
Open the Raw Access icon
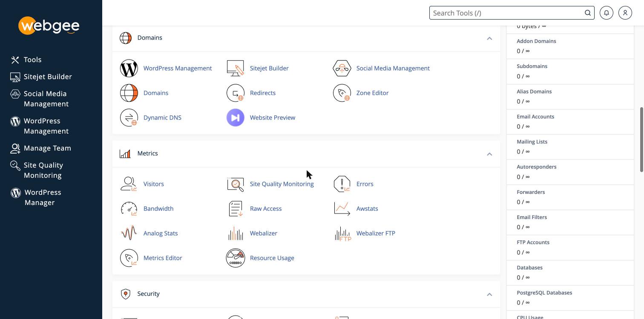[x=236, y=208]
